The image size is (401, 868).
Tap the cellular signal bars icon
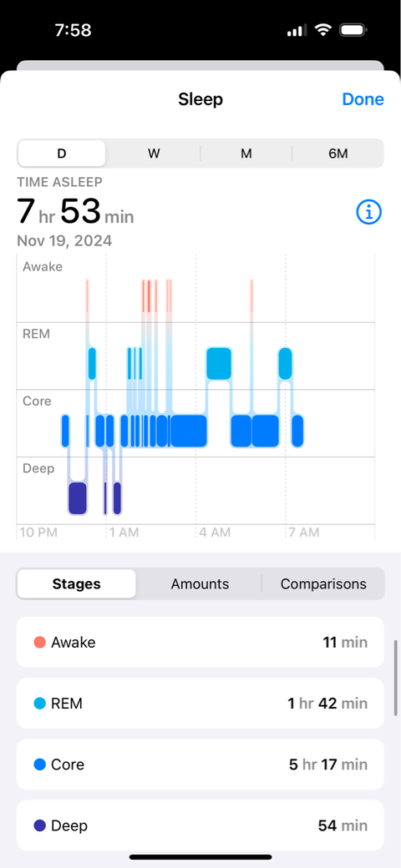coord(297,31)
